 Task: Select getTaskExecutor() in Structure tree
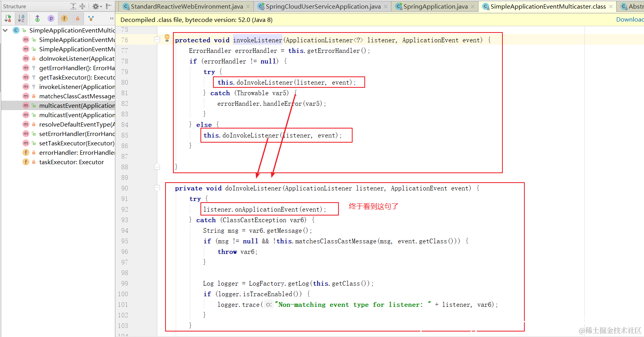pyautogui.click(x=76, y=77)
